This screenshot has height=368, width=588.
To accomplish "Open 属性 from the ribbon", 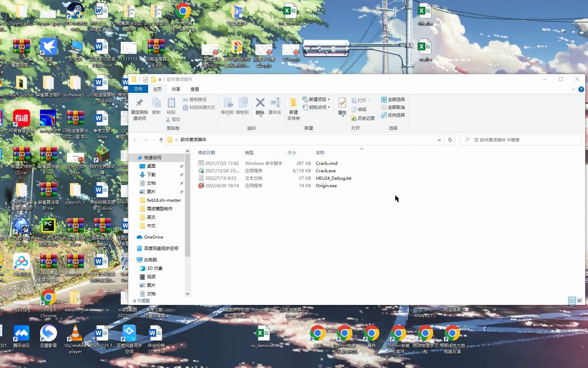I will [x=342, y=106].
